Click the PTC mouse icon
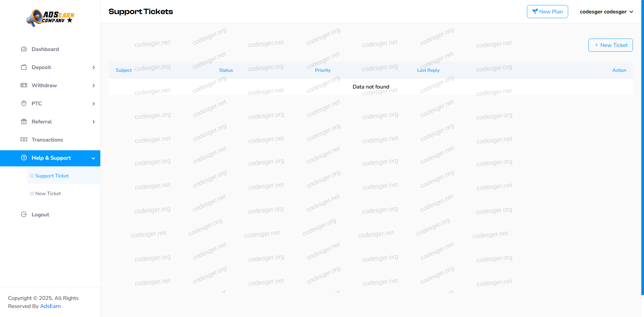The height and width of the screenshot is (317, 644). click(x=24, y=104)
